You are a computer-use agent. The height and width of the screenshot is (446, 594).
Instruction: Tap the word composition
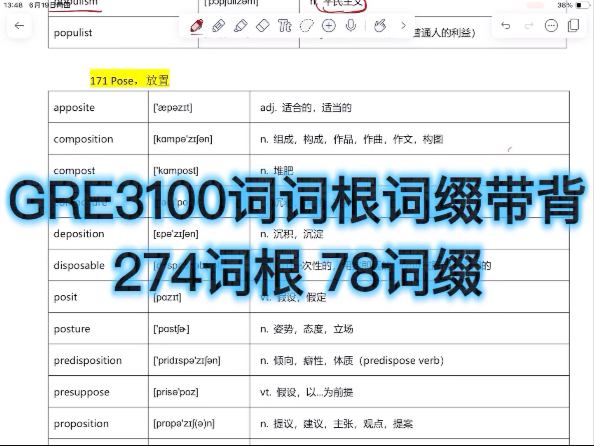[83, 139]
